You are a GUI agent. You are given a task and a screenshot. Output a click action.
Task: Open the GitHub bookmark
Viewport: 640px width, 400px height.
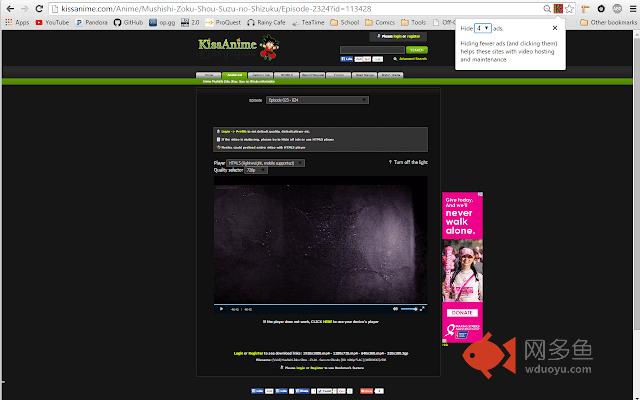point(128,22)
